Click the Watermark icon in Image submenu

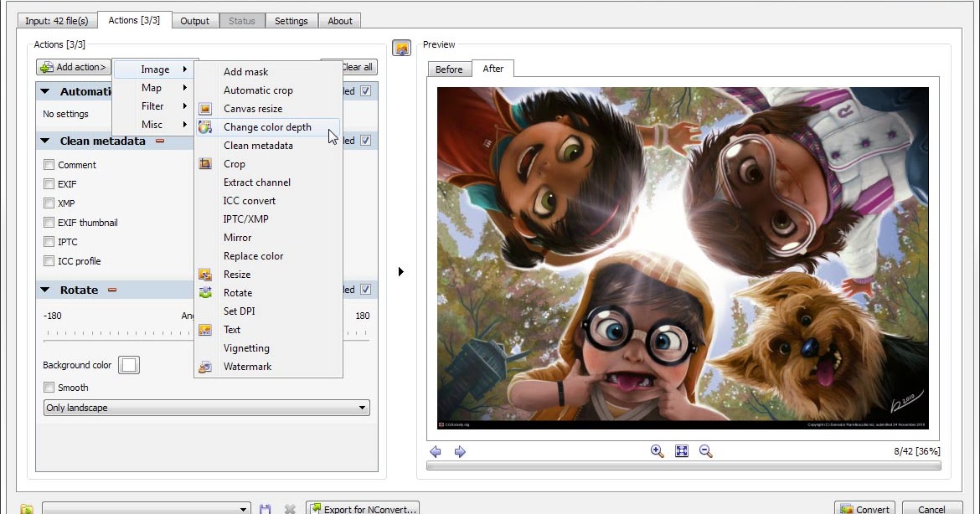205,367
